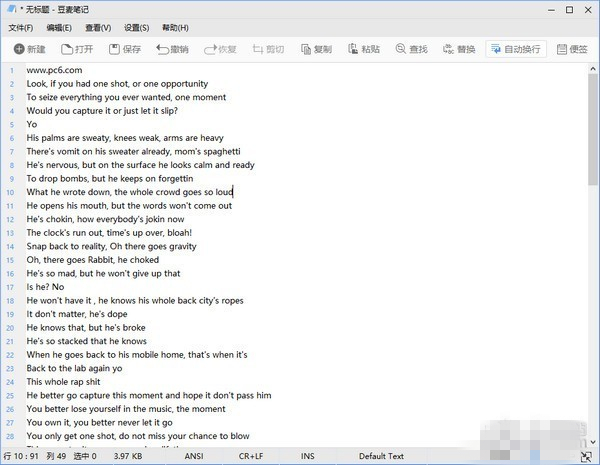Click the 选中 0 selection indicator
This screenshot has width=600, height=465.
[85, 456]
